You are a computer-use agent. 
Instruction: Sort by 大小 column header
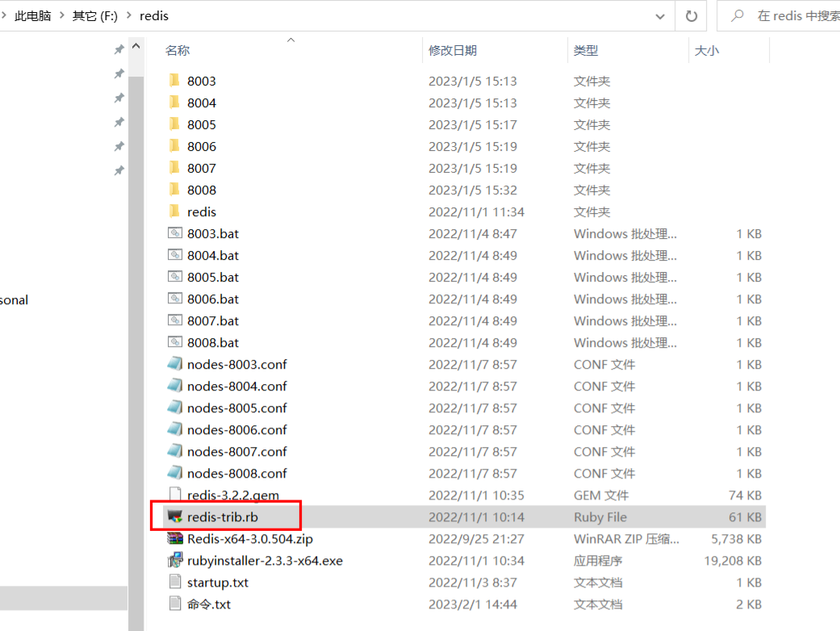pos(707,50)
